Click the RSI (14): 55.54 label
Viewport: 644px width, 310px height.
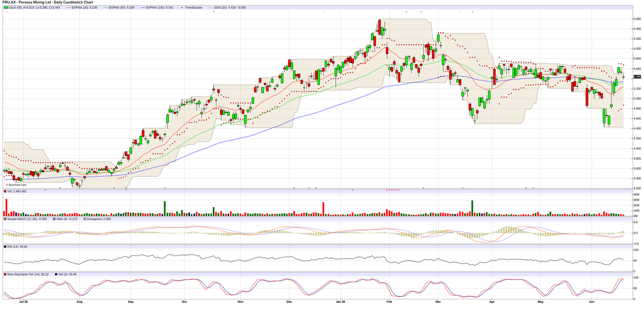tap(18, 246)
